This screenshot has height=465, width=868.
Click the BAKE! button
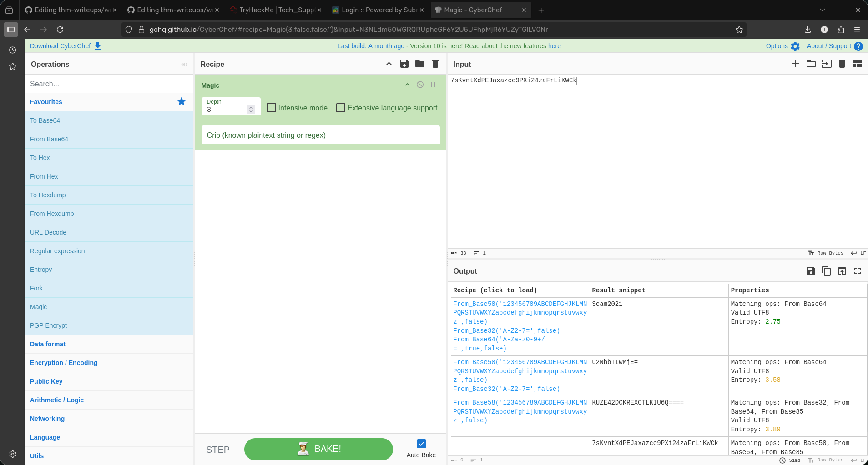318,449
